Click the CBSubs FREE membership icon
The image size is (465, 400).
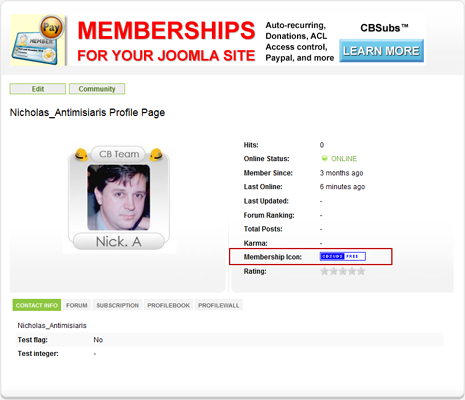tap(343, 256)
